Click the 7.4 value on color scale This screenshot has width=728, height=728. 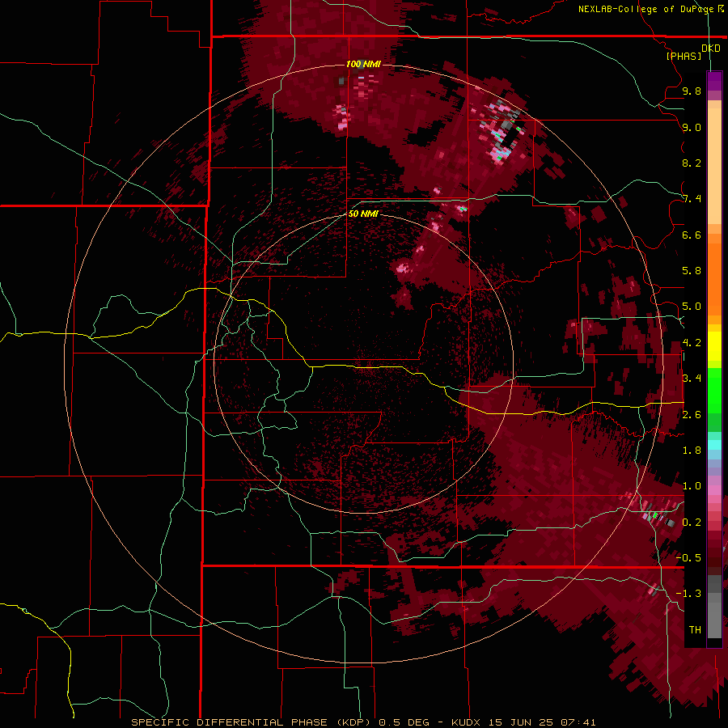pyautogui.click(x=692, y=199)
